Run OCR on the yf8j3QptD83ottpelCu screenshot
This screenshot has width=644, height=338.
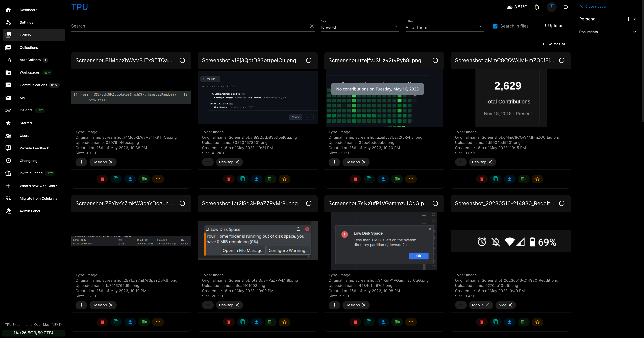tap(270, 179)
